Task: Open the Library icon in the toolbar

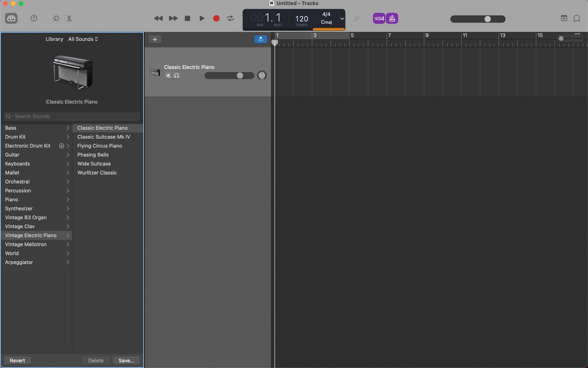Action: pos(11,18)
